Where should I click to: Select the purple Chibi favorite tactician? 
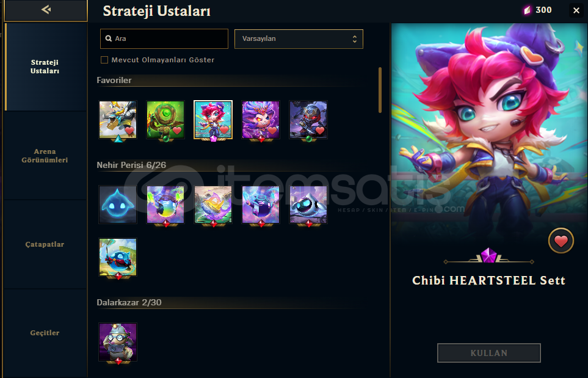click(x=261, y=120)
